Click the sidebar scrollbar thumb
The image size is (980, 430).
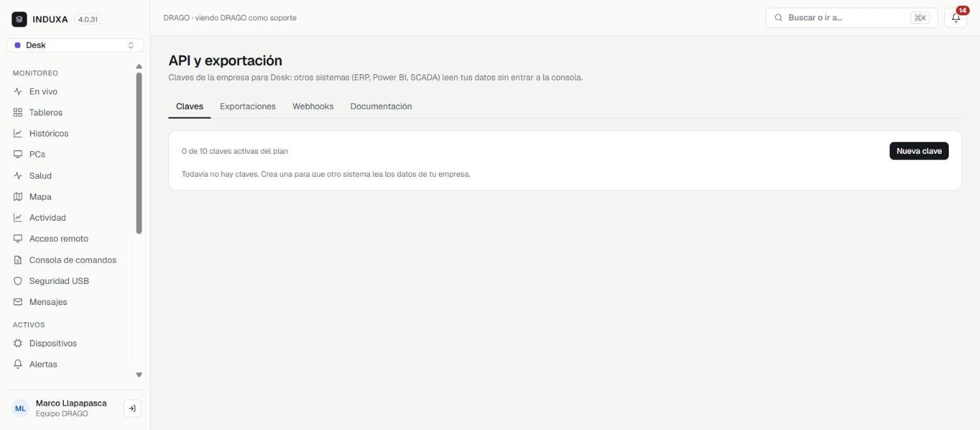point(139,153)
